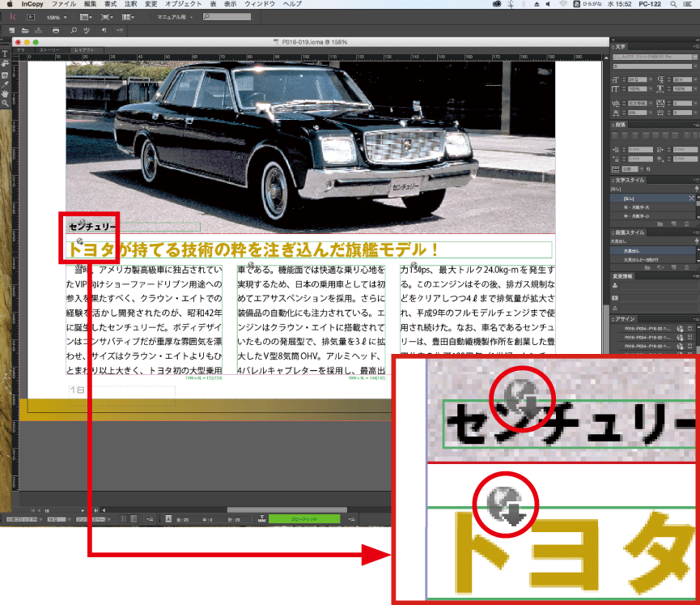Open the 158% zoom level dropdown
The image size is (700, 605).
coord(57,18)
